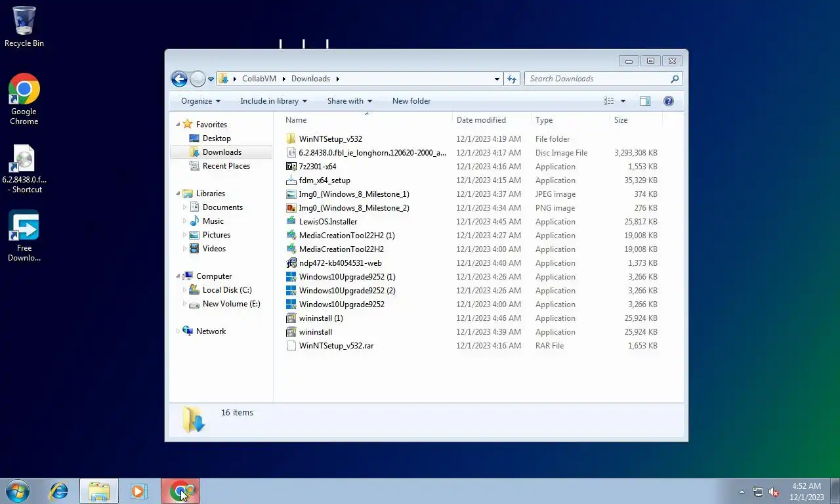Toggle the preview pane button
This screenshot has height=504, width=840.
pos(645,101)
